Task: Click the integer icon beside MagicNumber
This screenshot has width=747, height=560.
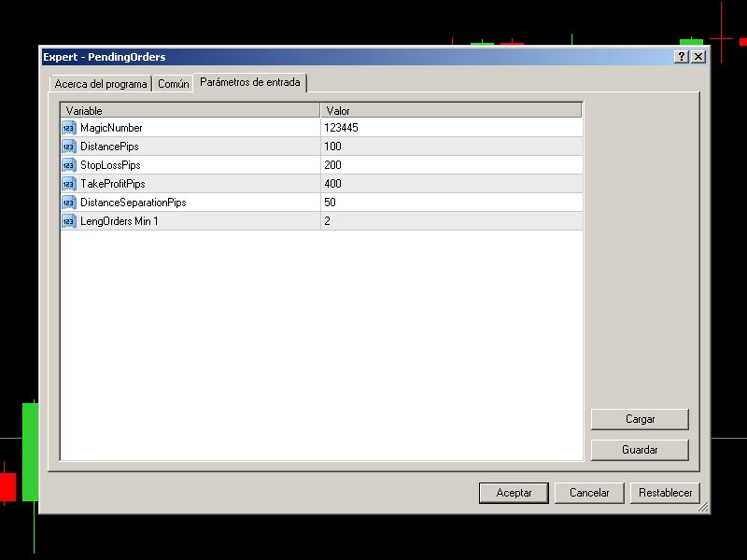Action: 68,128
